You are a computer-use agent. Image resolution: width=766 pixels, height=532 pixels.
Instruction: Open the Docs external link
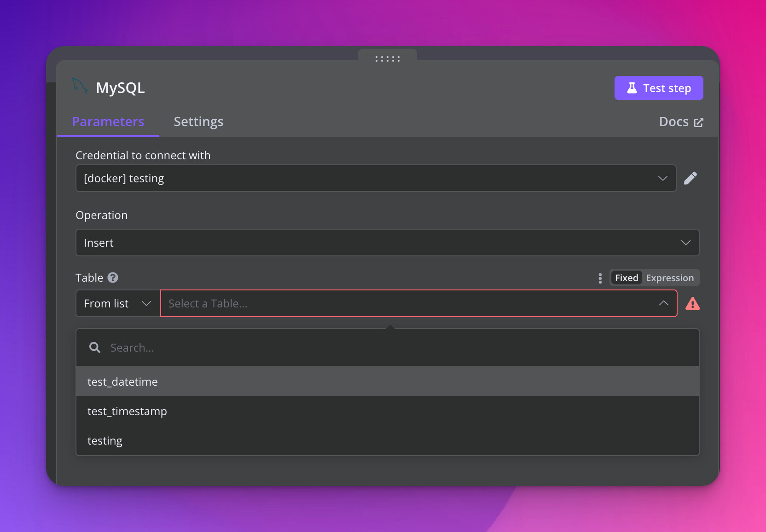(x=681, y=121)
